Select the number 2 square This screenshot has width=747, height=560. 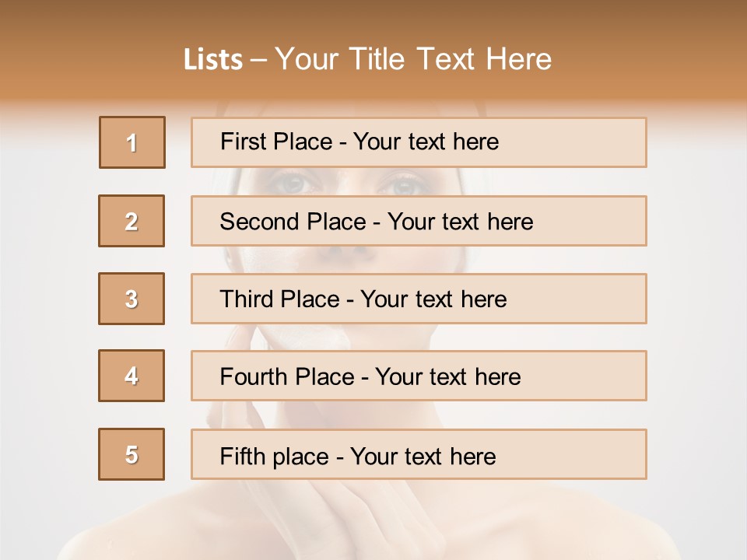coord(132,221)
